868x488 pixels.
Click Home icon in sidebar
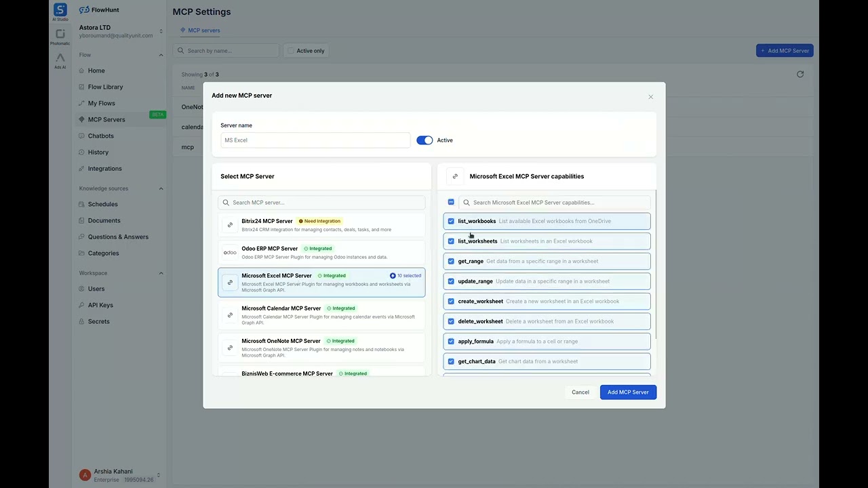point(82,70)
